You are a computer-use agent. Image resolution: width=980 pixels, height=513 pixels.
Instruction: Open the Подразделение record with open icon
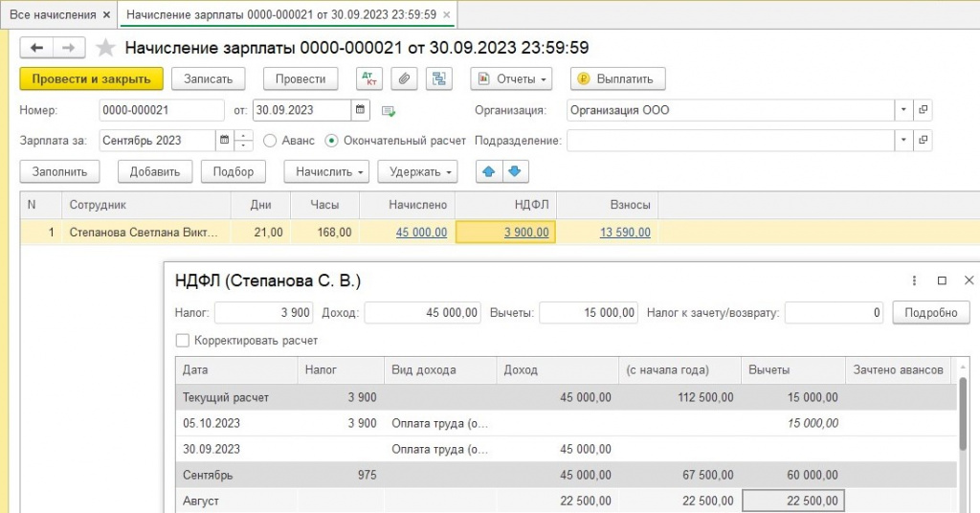click(x=923, y=140)
